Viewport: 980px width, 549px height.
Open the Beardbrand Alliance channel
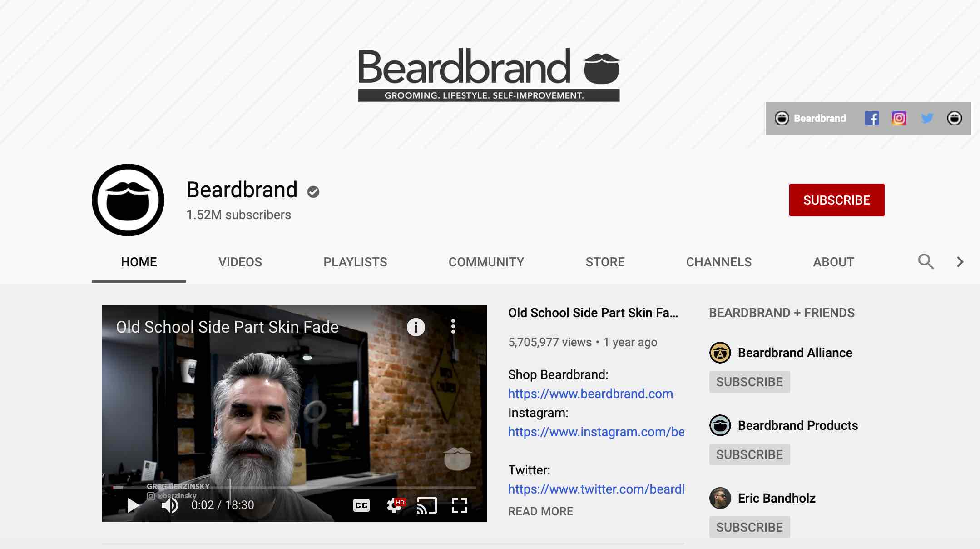tap(795, 353)
